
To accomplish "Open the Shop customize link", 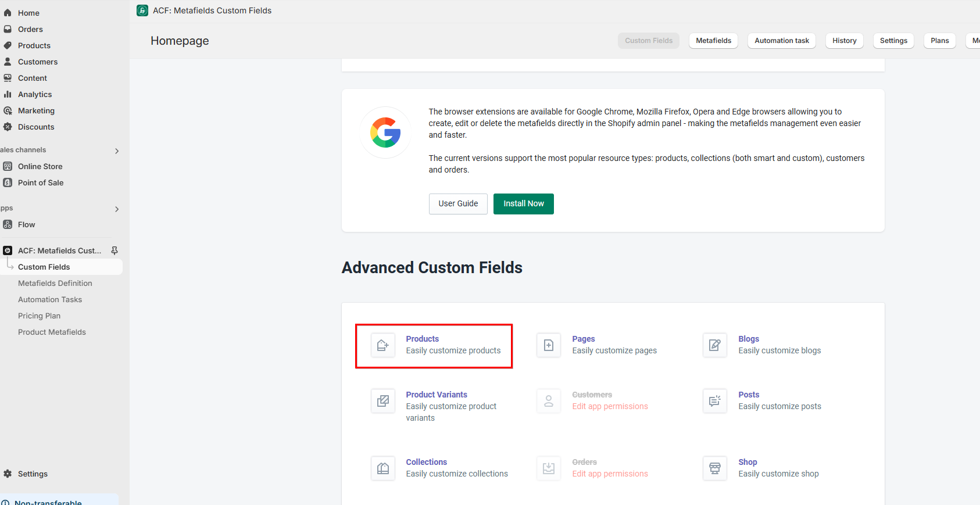I will [747, 462].
